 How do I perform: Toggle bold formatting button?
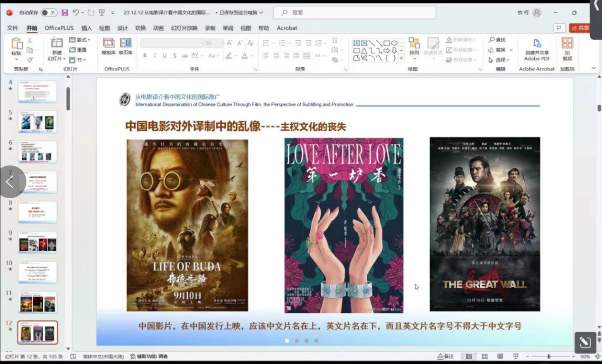(145, 56)
